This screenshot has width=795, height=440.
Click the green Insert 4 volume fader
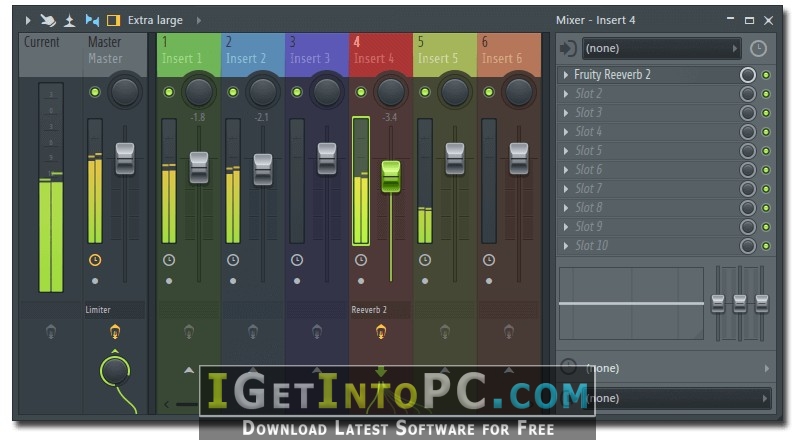[x=391, y=176]
